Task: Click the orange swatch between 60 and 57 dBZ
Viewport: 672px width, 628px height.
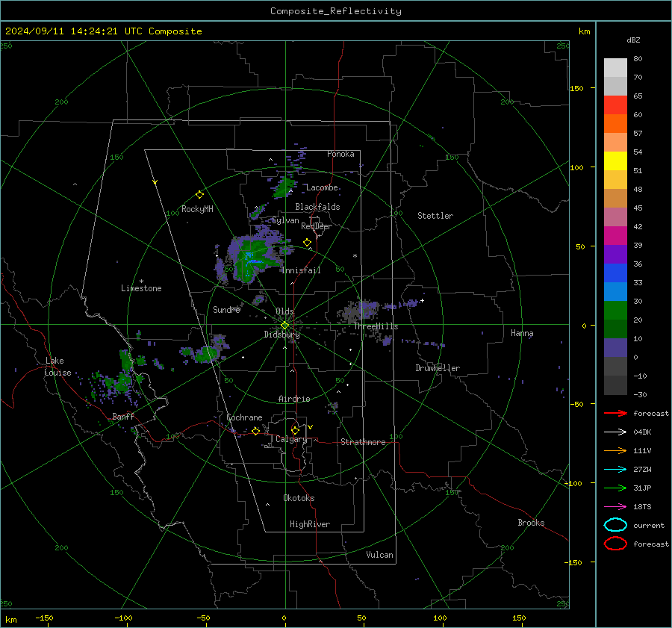Action: pyautogui.click(x=615, y=123)
